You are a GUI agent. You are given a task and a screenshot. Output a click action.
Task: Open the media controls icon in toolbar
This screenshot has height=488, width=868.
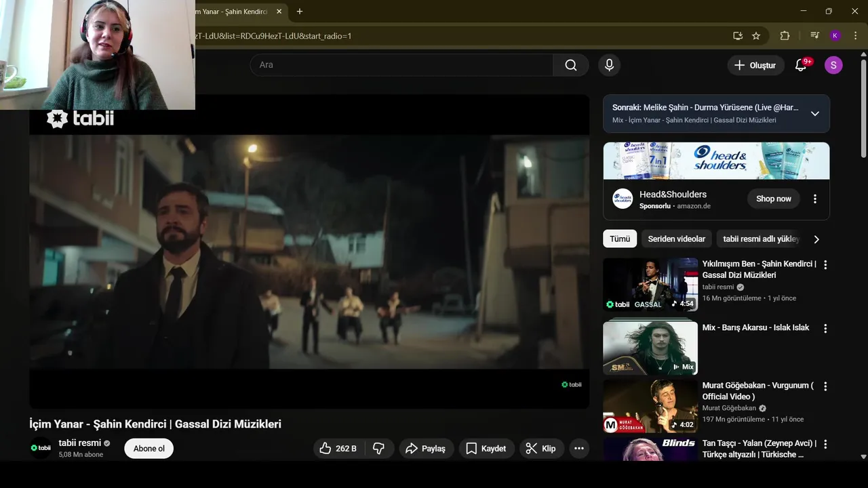[815, 36]
